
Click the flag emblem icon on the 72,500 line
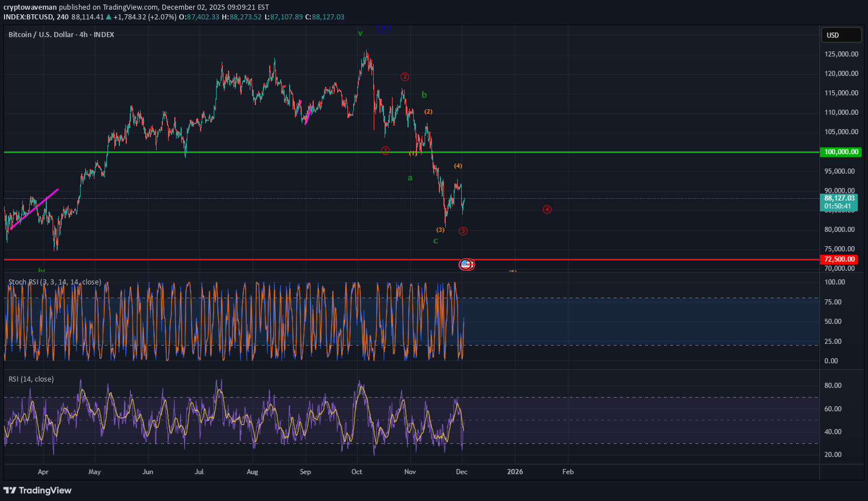[466, 264]
